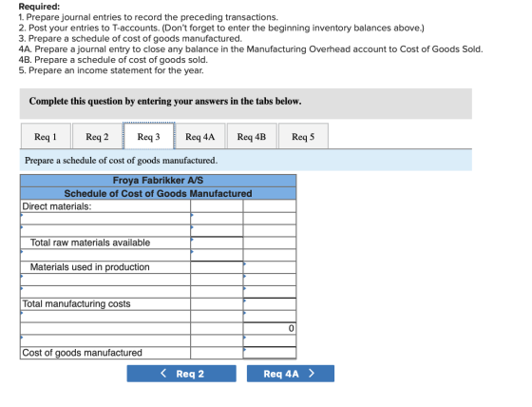Click the cell showing value 0
The height and width of the screenshot is (407, 532).
coord(270,328)
